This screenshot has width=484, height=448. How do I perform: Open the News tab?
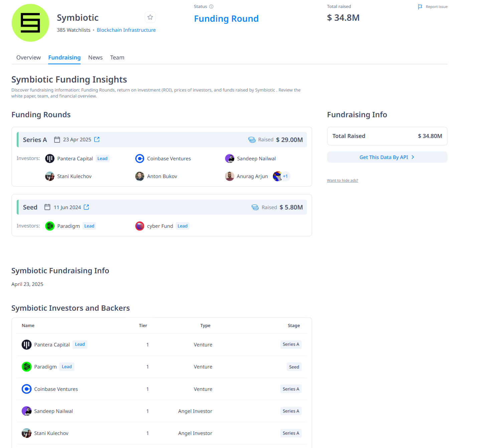click(x=95, y=57)
